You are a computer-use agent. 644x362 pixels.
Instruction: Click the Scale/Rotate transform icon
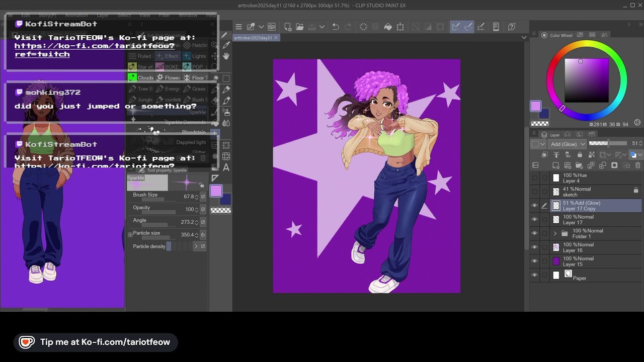tap(400, 27)
